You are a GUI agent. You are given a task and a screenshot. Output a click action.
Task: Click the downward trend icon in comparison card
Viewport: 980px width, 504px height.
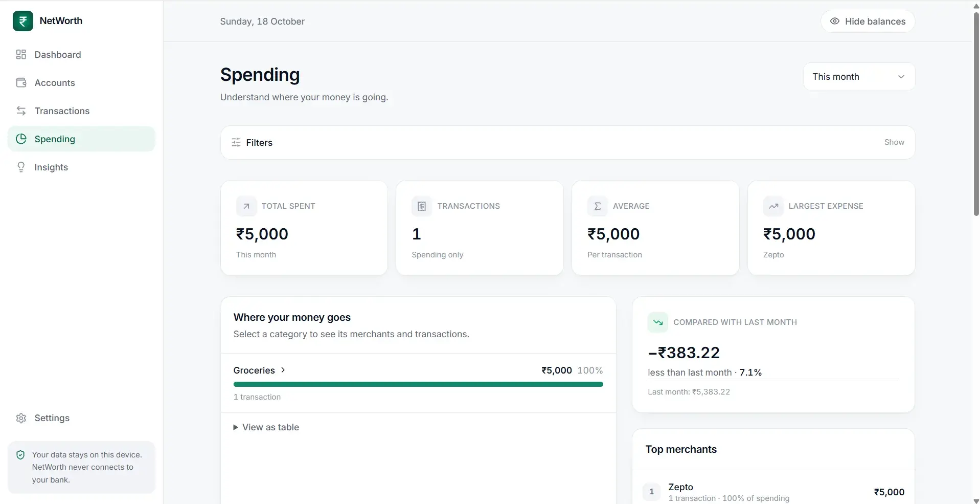click(x=658, y=322)
